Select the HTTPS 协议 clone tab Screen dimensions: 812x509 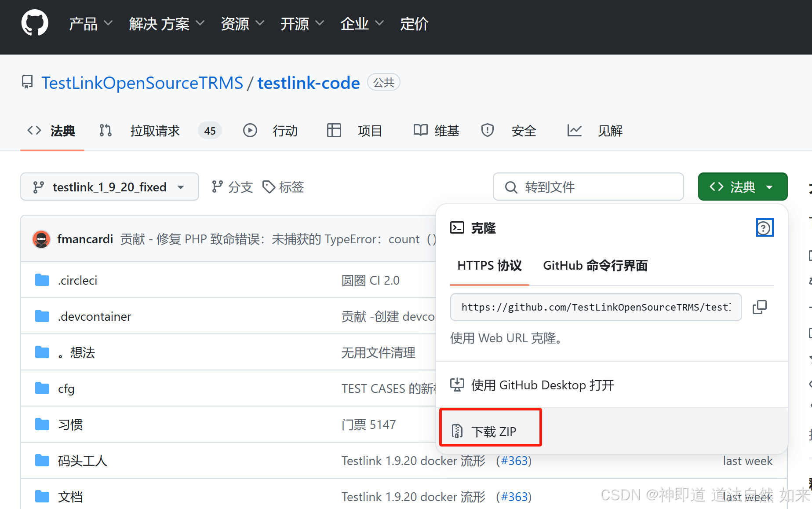[489, 266]
